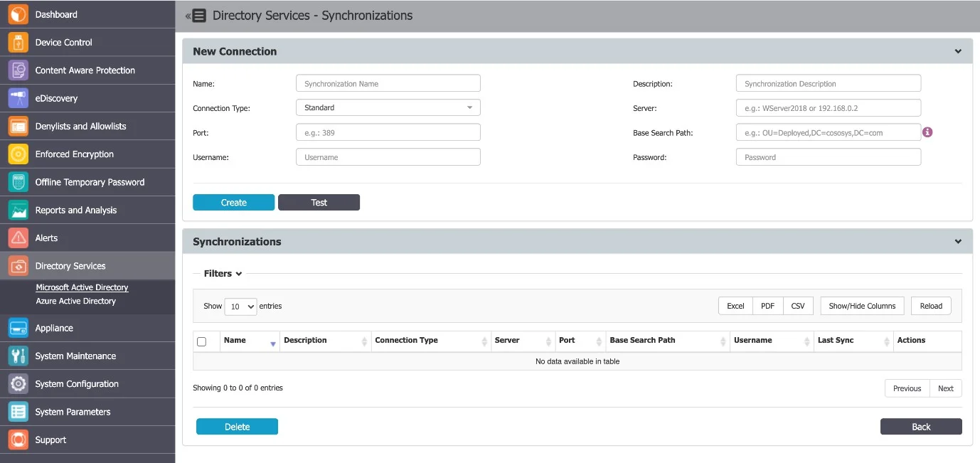Viewport: 980px width, 463px height.
Task: Sort by Last Sync column arrows
Action: click(886, 341)
